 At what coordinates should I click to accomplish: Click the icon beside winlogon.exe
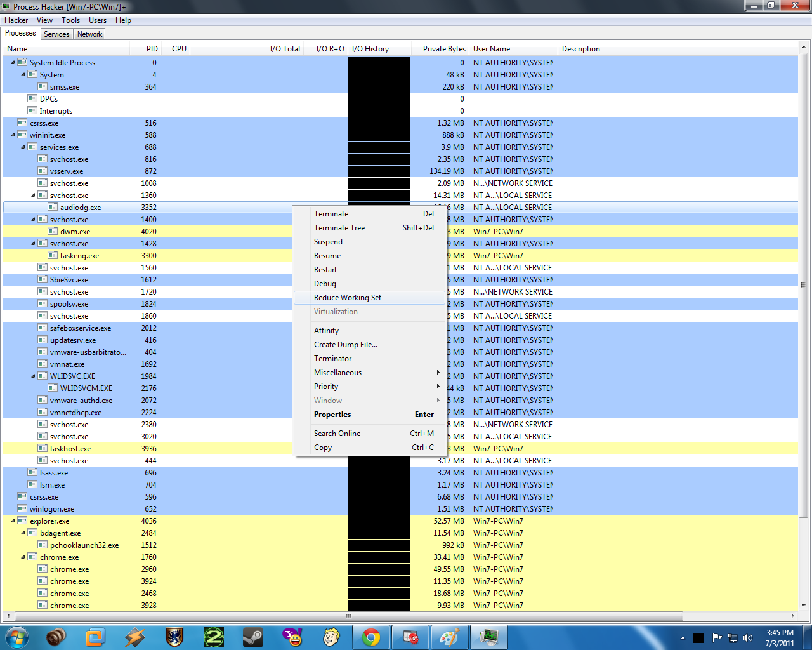click(x=22, y=508)
